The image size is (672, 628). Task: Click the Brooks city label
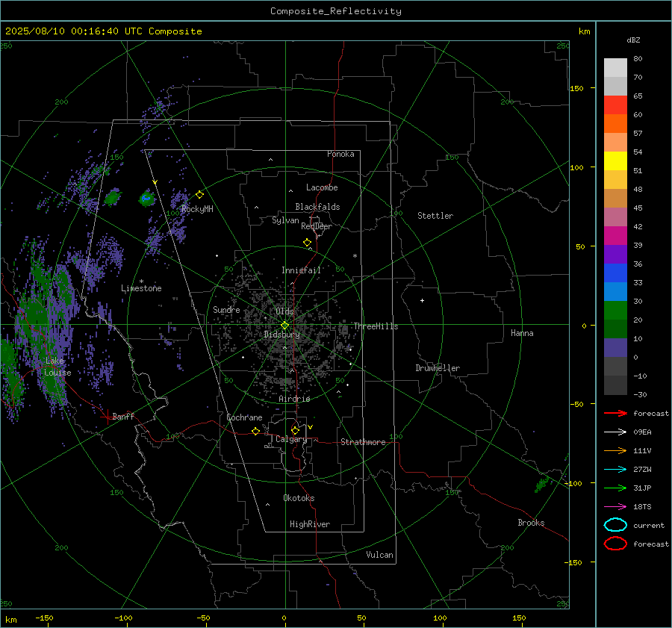(x=531, y=523)
